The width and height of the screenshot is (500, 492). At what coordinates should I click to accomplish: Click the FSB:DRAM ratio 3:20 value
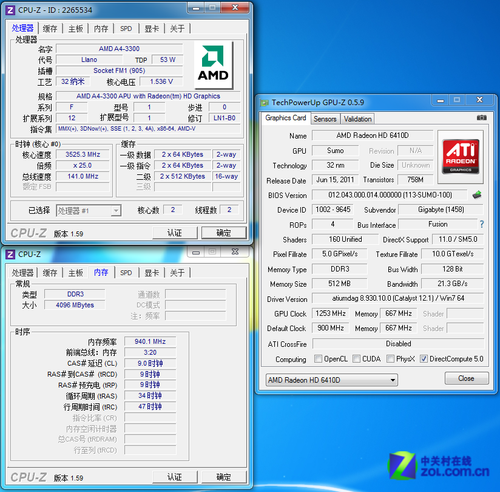(x=150, y=353)
